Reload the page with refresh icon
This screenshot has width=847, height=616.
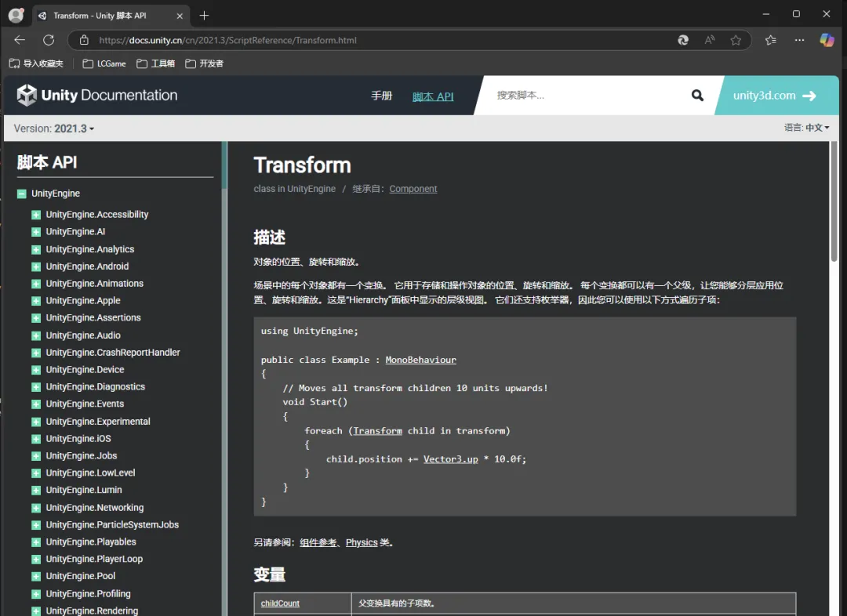tap(49, 40)
